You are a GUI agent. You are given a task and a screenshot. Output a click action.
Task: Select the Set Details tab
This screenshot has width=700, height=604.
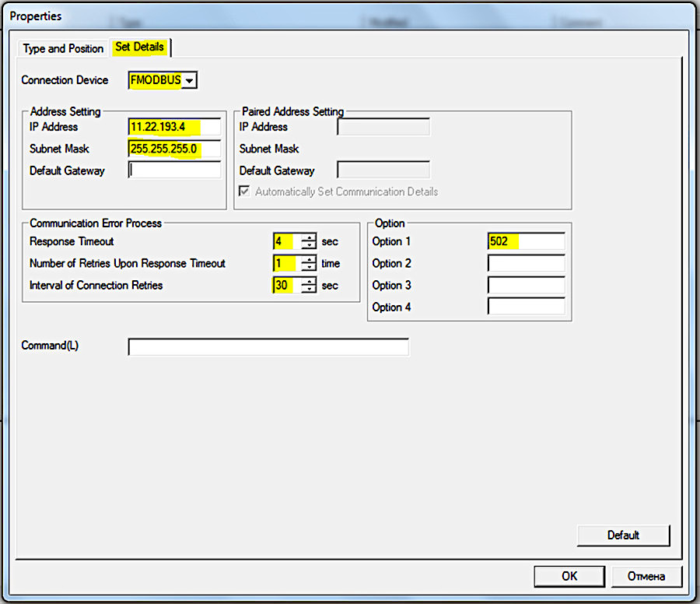tap(140, 47)
